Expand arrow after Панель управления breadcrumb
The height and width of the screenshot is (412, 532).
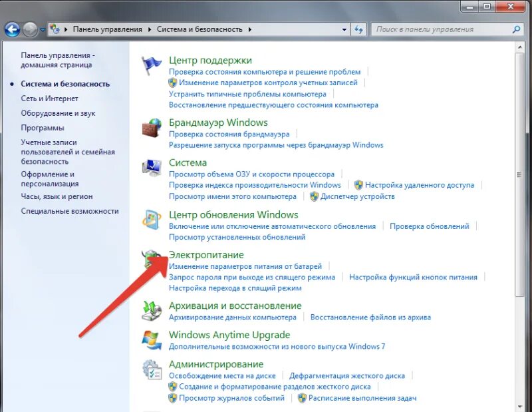point(150,29)
